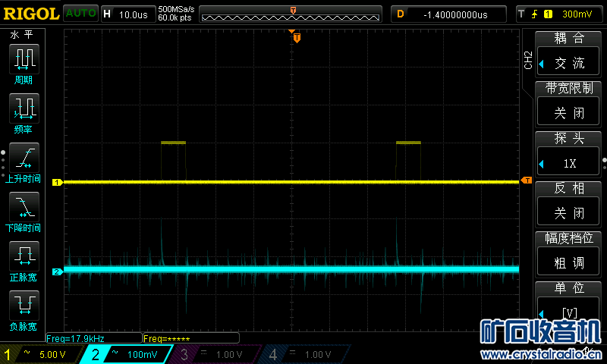Image resolution: width=607 pixels, height=364 pixels.
Task: Click the orange trigger position marker at top
Action: [x=297, y=37]
